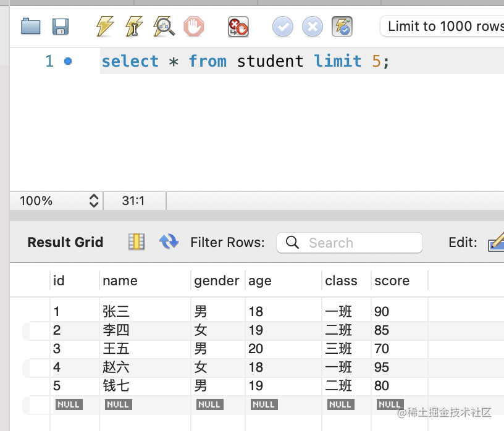Click the cursor position 31:1 indicator

click(133, 201)
